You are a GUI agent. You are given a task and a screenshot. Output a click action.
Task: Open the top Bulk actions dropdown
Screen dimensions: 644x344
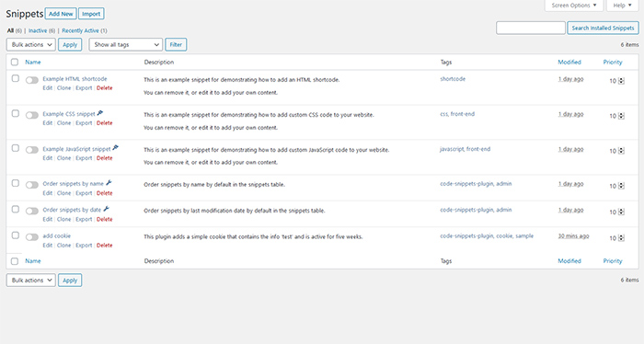pyautogui.click(x=30, y=45)
